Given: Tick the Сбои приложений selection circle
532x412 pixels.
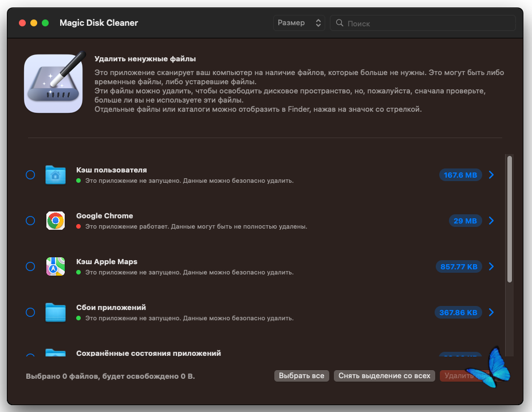Looking at the screenshot, I should 30,312.
